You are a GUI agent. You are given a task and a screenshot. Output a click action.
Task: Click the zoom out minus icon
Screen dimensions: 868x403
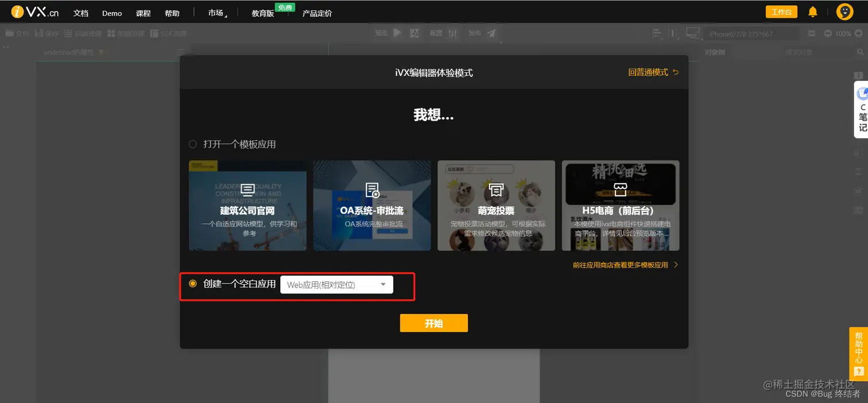[x=828, y=33]
